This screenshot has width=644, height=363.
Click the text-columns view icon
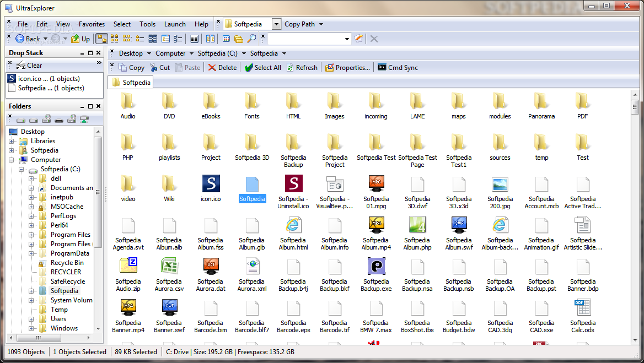194,39
